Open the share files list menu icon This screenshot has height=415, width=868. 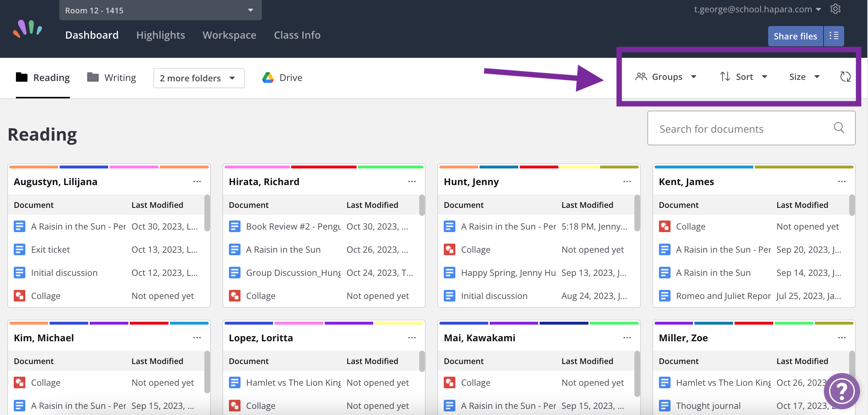(x=834, y=36)
